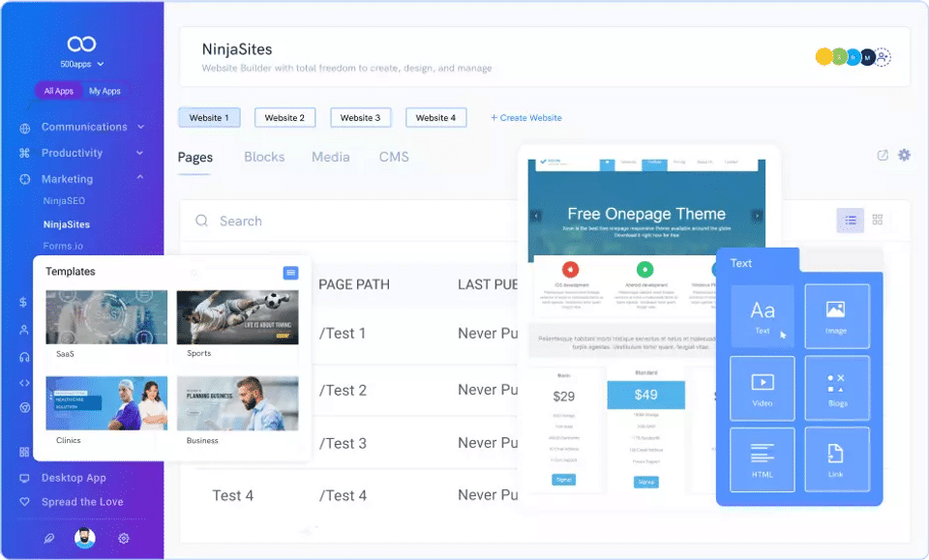Select the Website 1 button

(x=209, y=118)
